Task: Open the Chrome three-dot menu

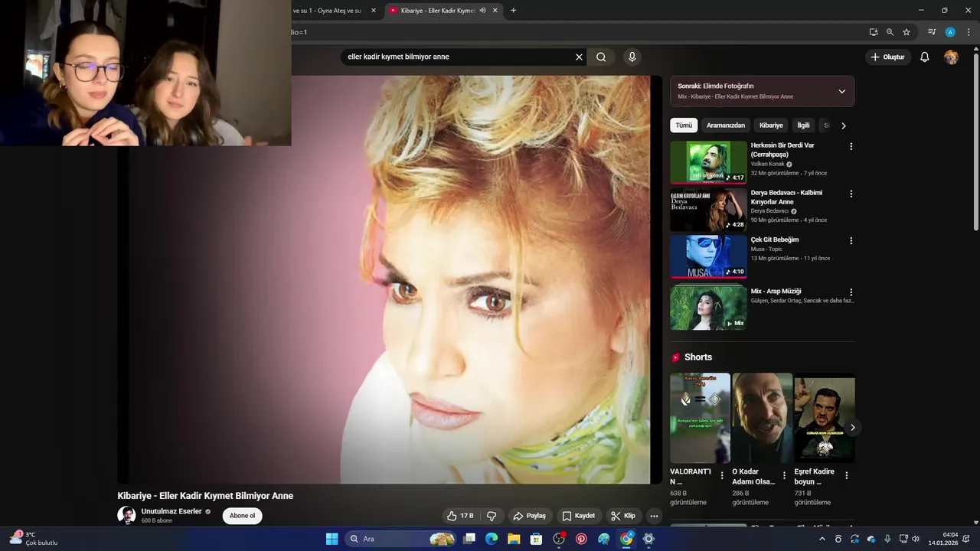Action: coord(969,32)
